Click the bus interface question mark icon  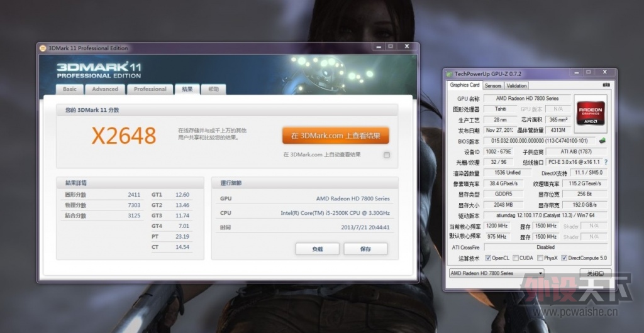(x=606, y=162)
